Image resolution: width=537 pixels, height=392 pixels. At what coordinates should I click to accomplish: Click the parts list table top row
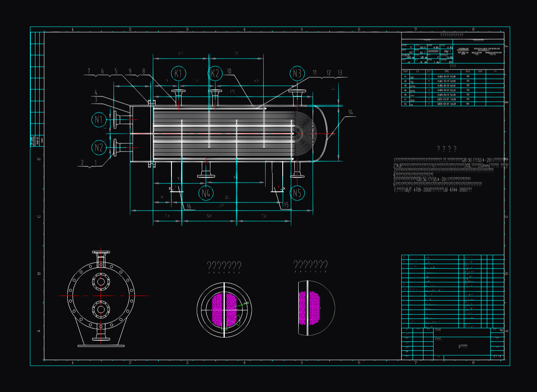pyautogui.click(x=453, y=257)
